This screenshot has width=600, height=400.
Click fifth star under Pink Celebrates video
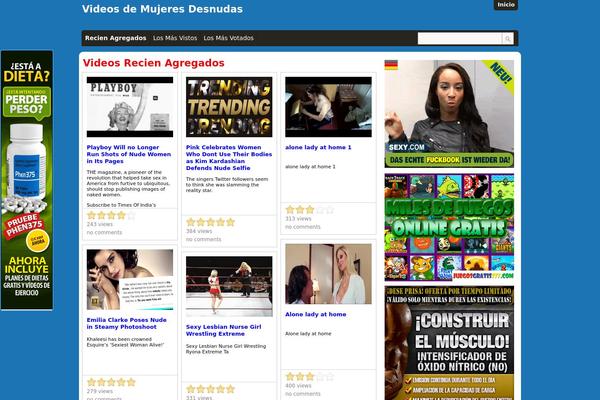(x=230, y=222)
